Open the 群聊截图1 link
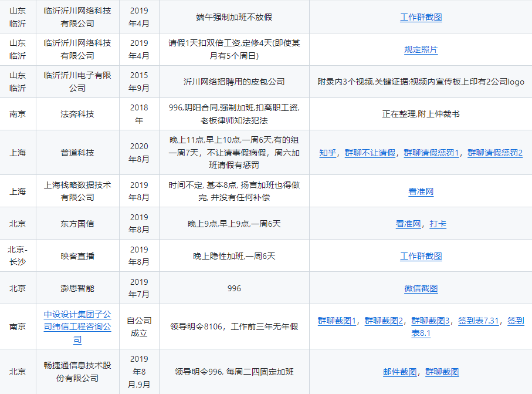 click(x=337, y=321)
